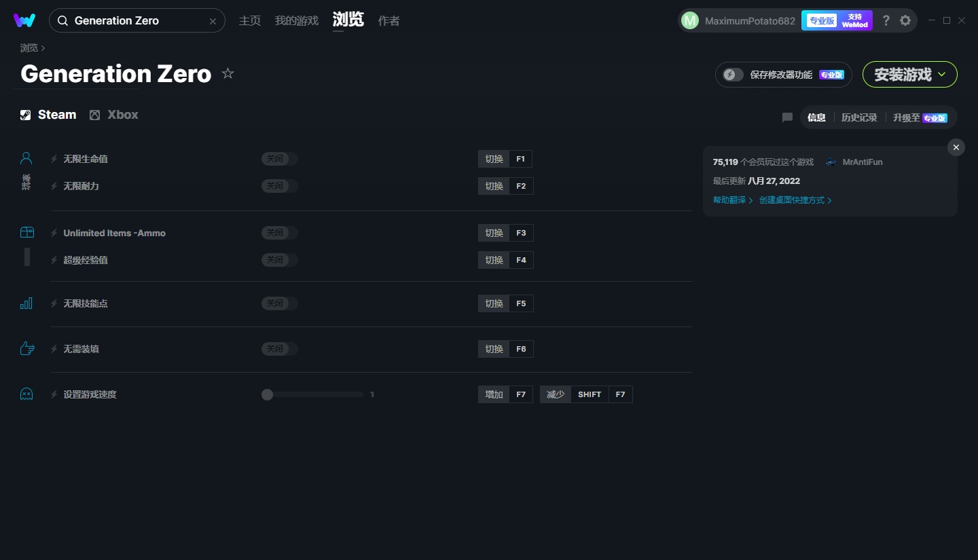Click lightning icon beside 无限技能点
Viewport: 978px width, 560px height.
coord(54,303)
